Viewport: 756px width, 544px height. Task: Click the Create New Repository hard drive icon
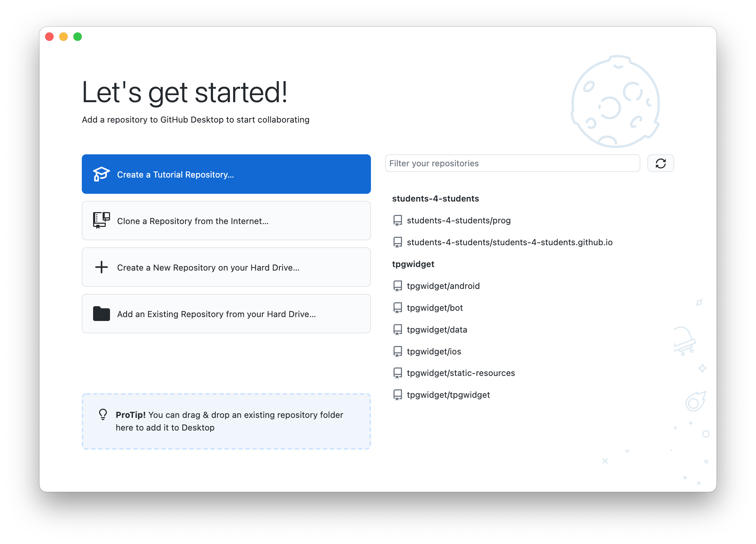(101, 267)
